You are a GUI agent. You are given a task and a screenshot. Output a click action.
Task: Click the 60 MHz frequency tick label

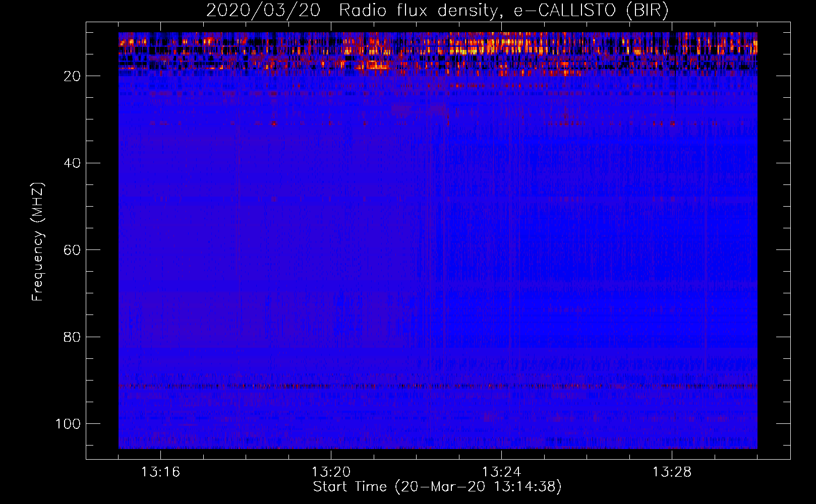(x=73, y=250)
